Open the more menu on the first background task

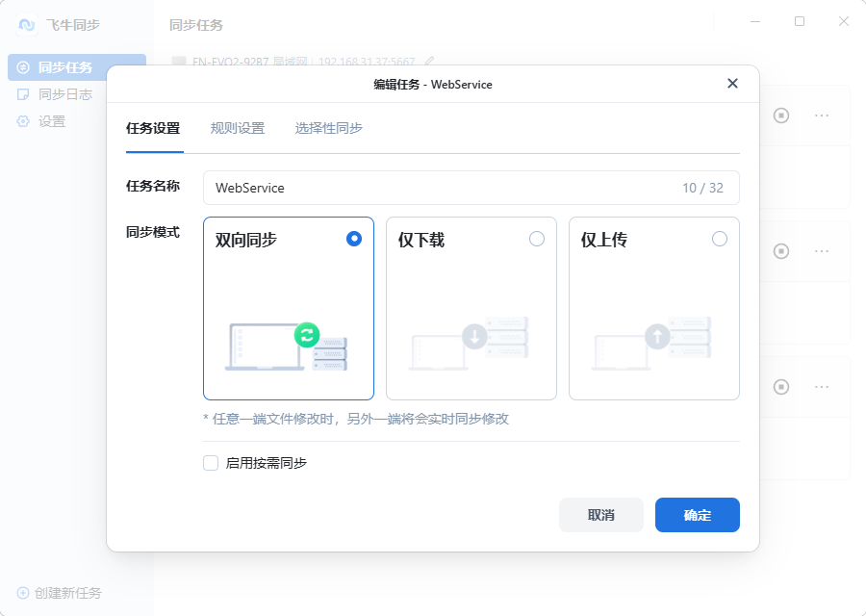[x=822, y=115]
